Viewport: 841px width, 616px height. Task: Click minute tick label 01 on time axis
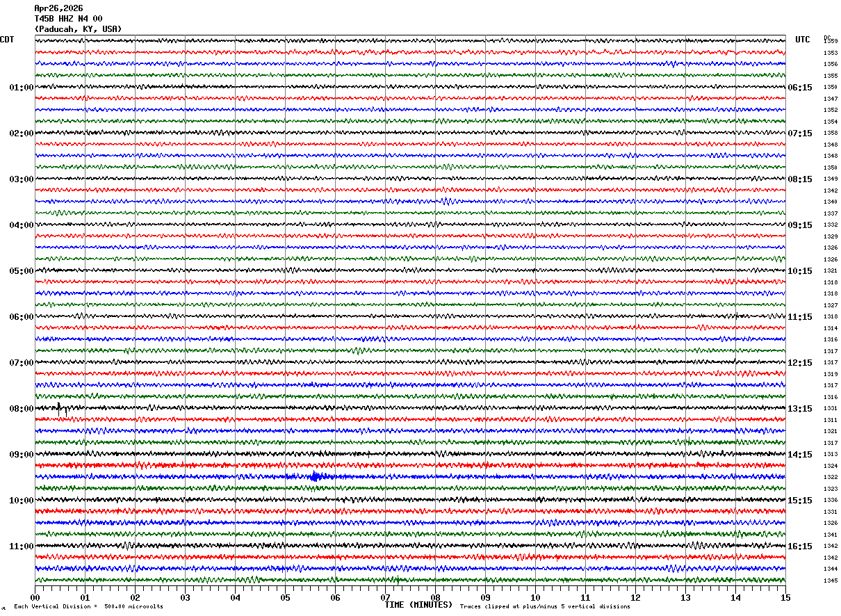(x=85, y=597)
